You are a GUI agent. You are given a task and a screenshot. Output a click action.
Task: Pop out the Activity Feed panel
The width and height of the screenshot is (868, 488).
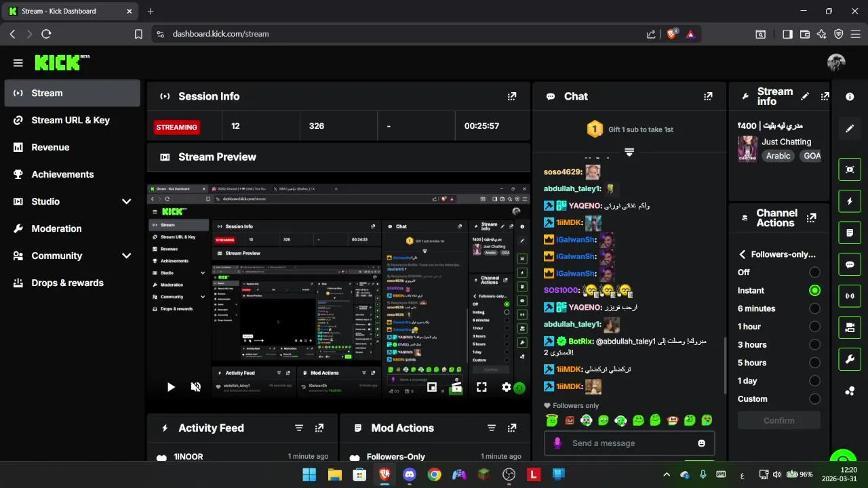(319, 428)
